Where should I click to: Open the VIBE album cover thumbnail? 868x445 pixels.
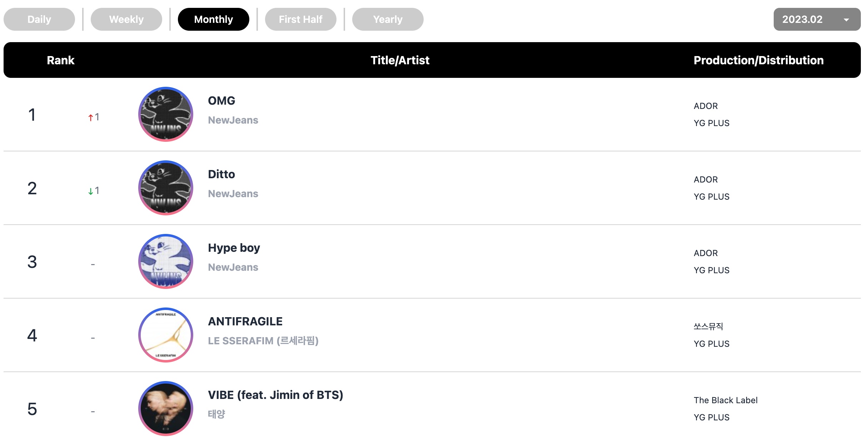pos(166,409)
